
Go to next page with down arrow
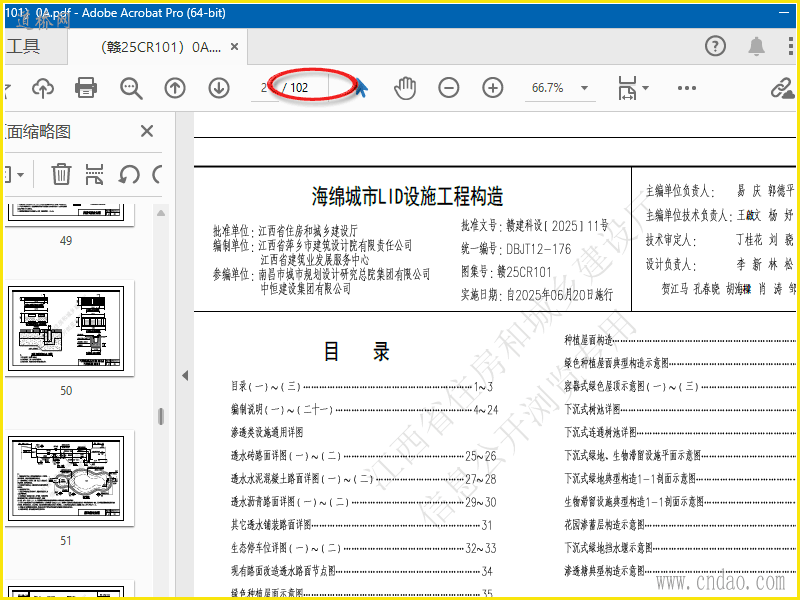tap(218, 88)
